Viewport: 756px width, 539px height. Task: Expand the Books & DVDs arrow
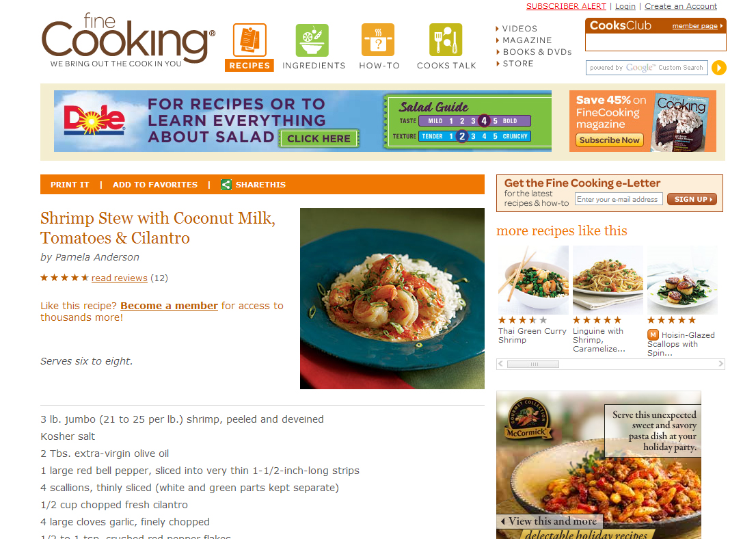click(497, 52)
